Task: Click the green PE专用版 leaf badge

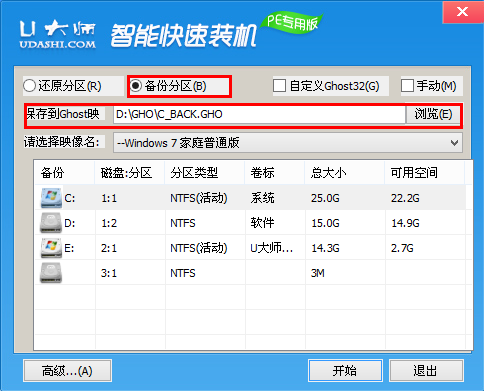Action: [292, 22]
